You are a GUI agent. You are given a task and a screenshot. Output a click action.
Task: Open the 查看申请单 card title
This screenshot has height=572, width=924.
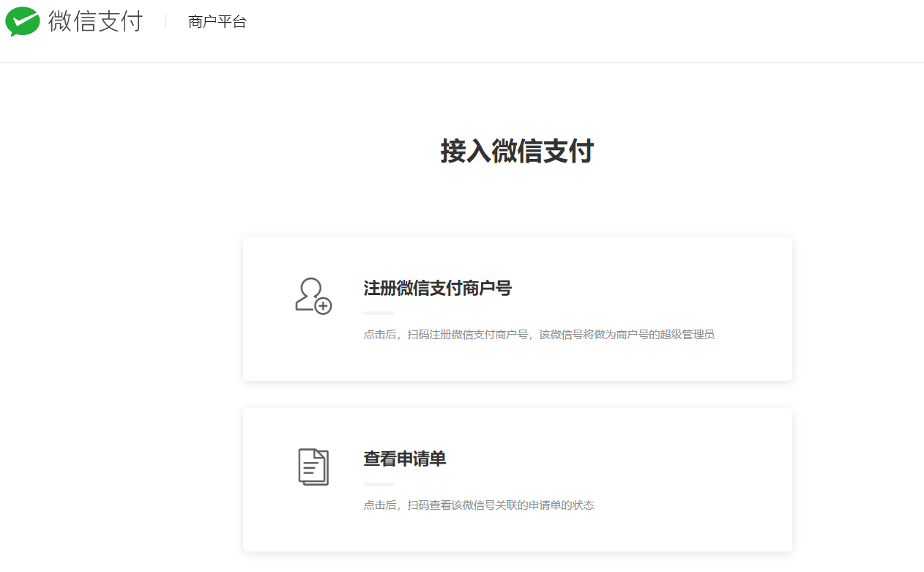pos(405,459)
